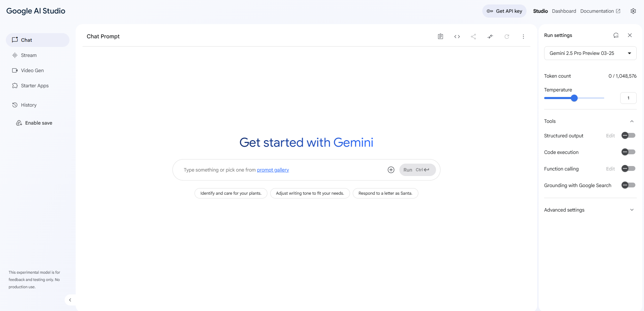Open the prompt gallery link
The width and height of the screenshot is (644, 311).
click(x=273, y=170)
